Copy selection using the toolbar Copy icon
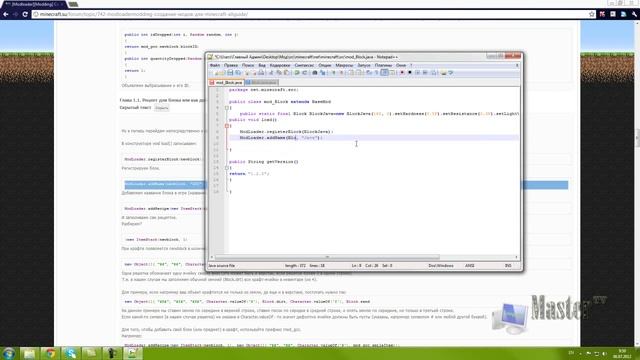Image resolution: width=640 pixels, height=360 pixels. coord(279,73)
